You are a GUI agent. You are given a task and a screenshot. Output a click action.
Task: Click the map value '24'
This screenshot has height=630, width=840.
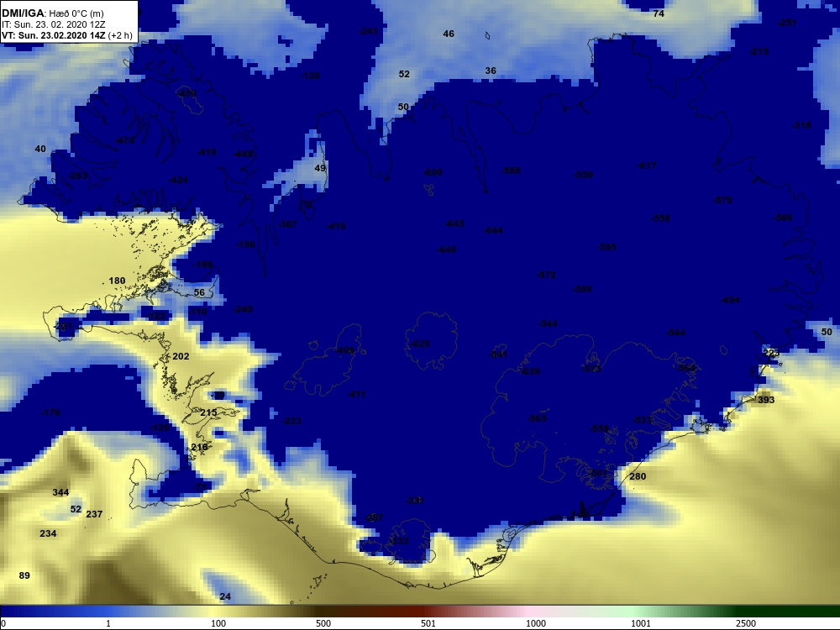coord(225,596)
